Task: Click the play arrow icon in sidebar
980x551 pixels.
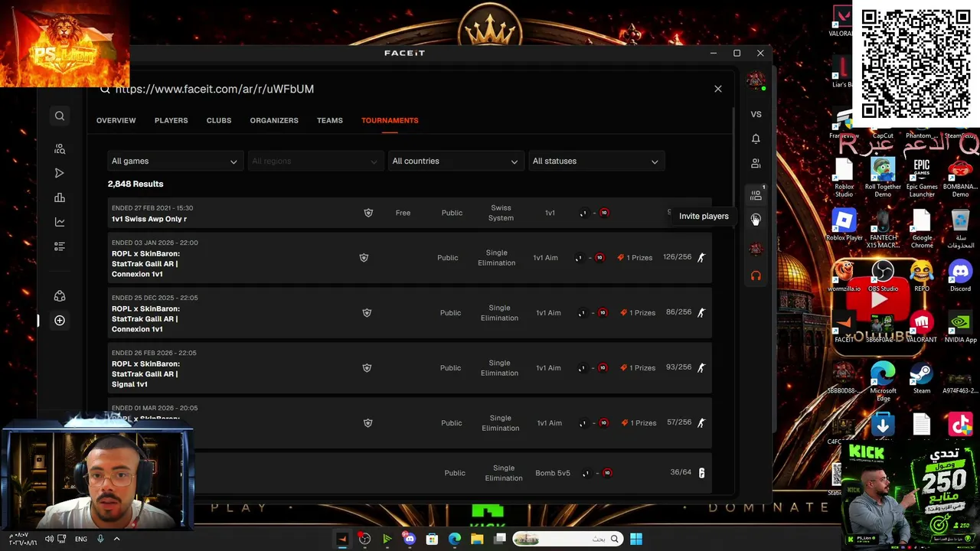Action: [60, 174]
